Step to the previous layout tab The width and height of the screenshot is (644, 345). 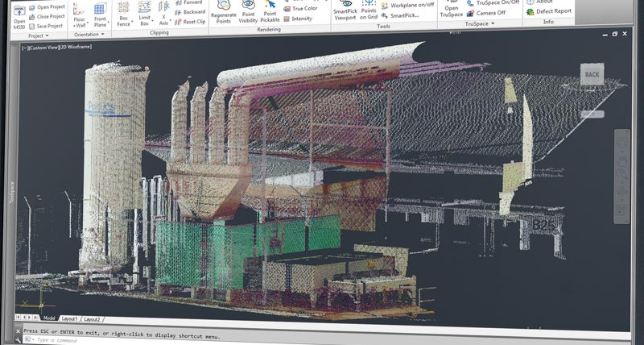pos(24,317)
